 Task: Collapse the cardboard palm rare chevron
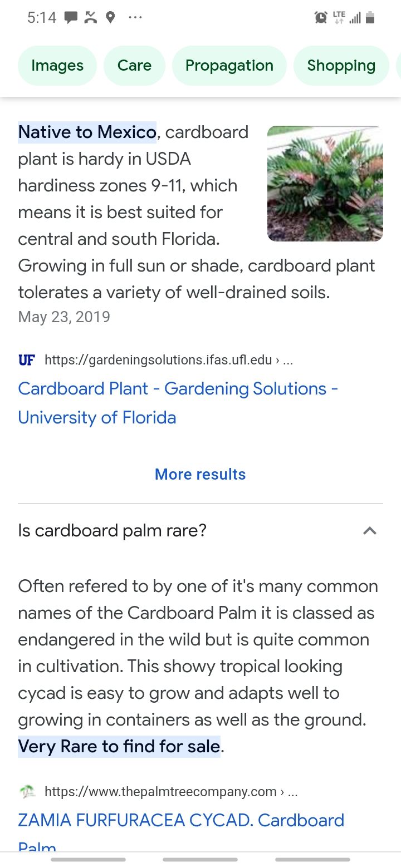[x=370, y=531]
